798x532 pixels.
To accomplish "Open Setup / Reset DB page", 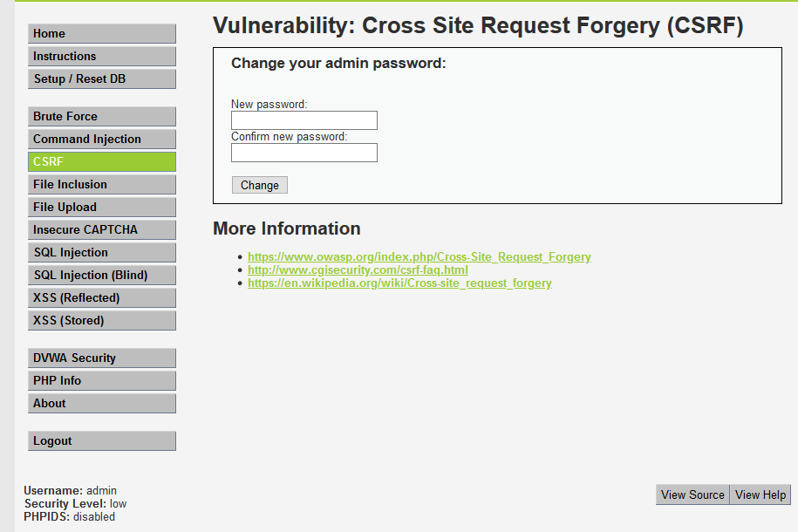I will (x=101, y=79).
